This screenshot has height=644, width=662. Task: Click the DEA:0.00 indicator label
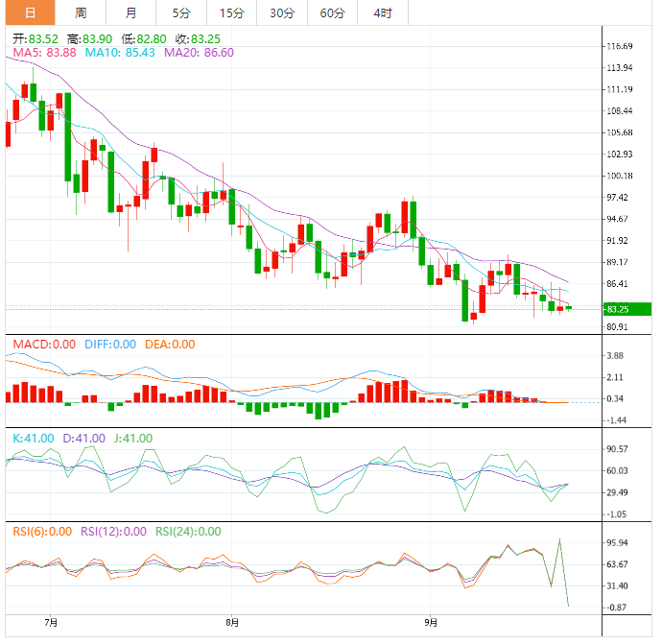(170, 345)
